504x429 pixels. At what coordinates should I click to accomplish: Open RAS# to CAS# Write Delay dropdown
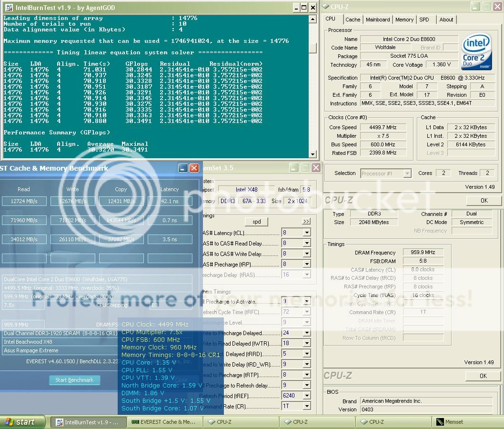click(307, 254)
